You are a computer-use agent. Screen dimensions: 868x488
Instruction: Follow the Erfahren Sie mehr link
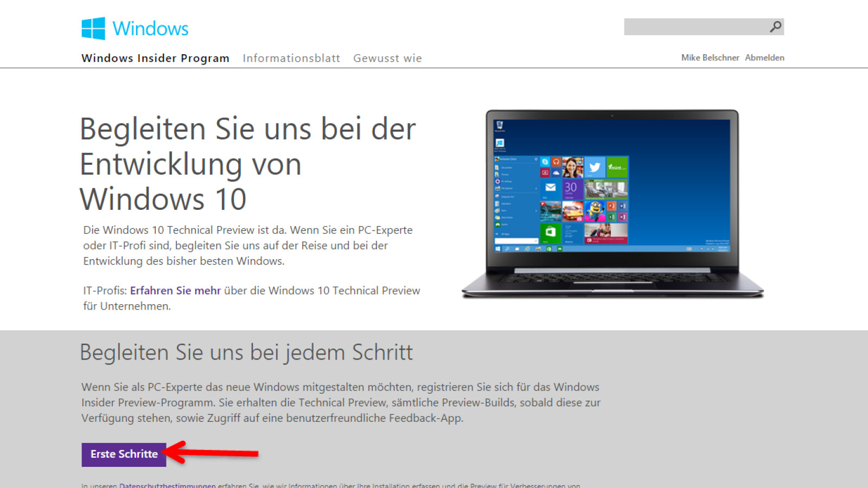[175, 291]
